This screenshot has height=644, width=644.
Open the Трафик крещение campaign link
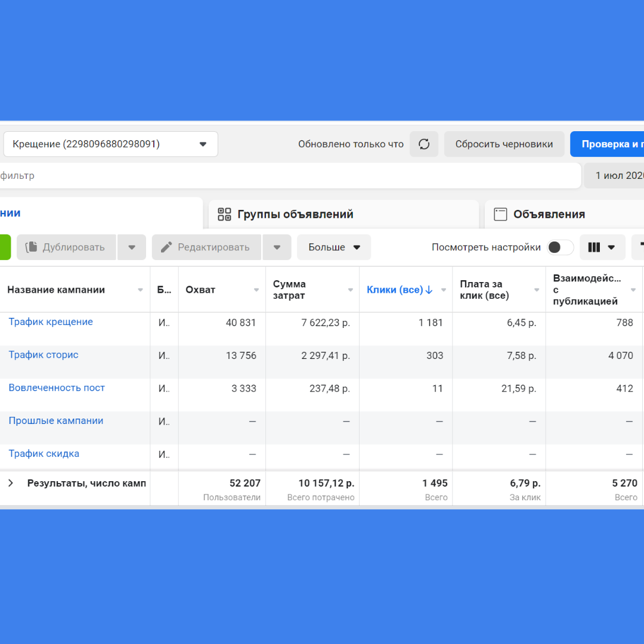51,322
